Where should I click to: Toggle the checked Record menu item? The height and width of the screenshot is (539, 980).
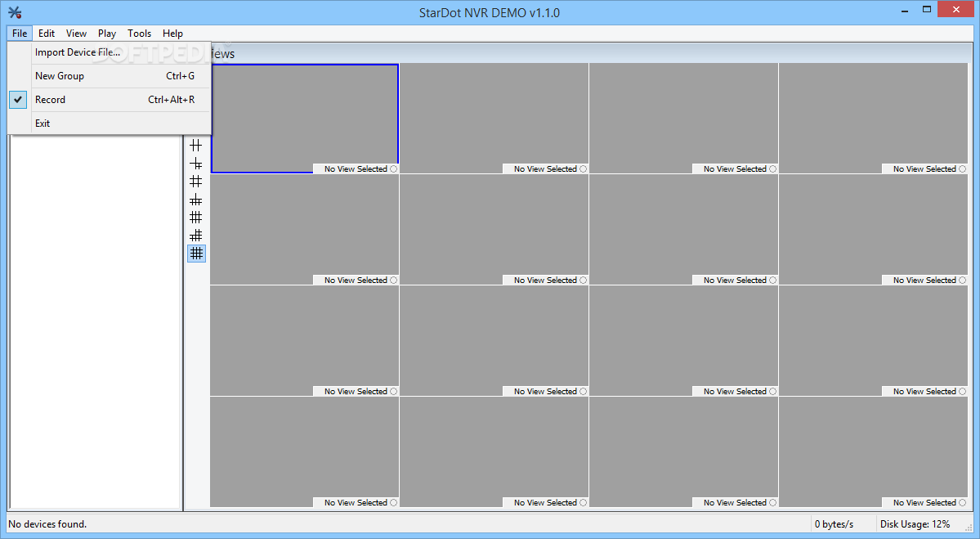point(110,100)
